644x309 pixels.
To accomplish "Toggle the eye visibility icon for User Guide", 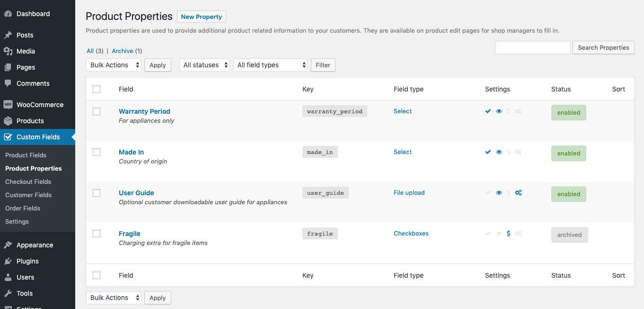I will (499, 193).
